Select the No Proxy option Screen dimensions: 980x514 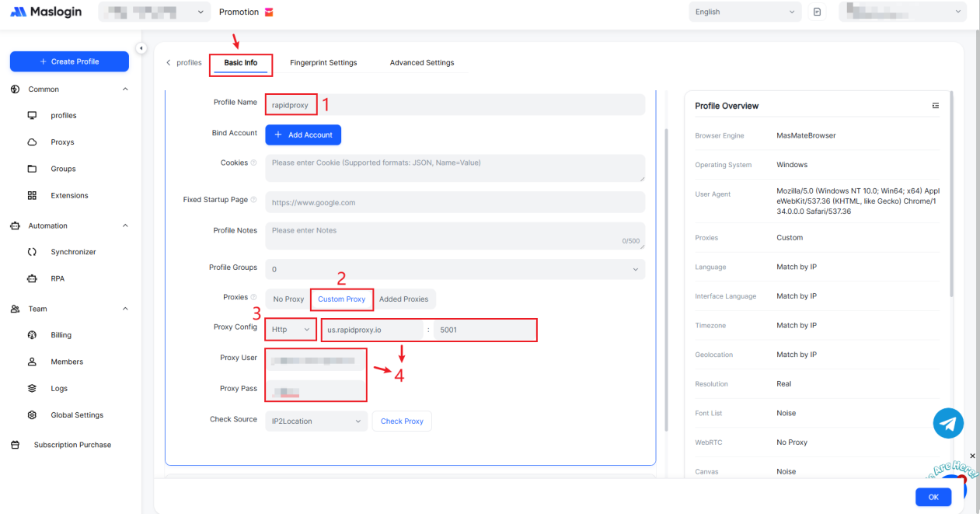[x=288, y=299]
